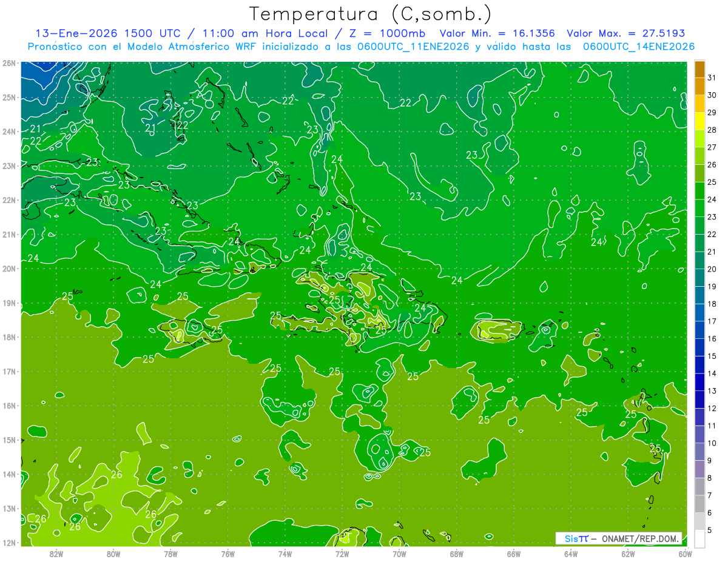Viewport: 728px width, 562px height.
Task: Click the 20N latitude axis label
Action: click(8, 269)
